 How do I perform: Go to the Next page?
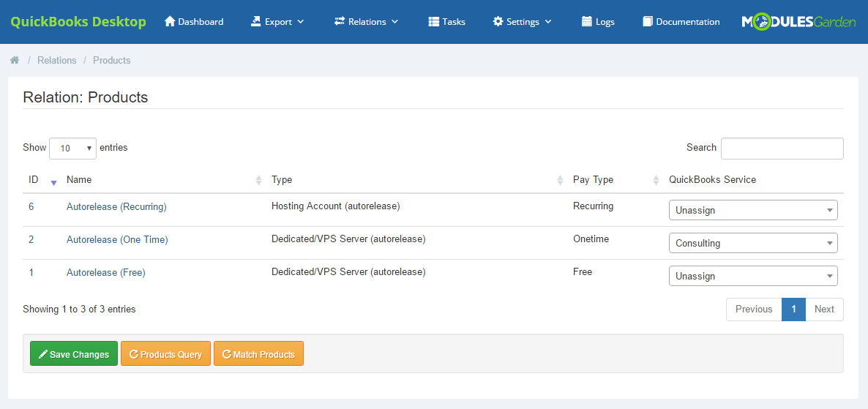click(824, 309)
